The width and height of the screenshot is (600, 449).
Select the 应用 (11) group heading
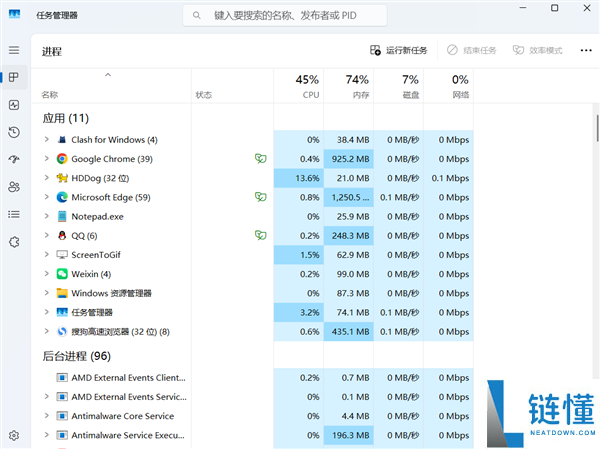coord(65,118)
